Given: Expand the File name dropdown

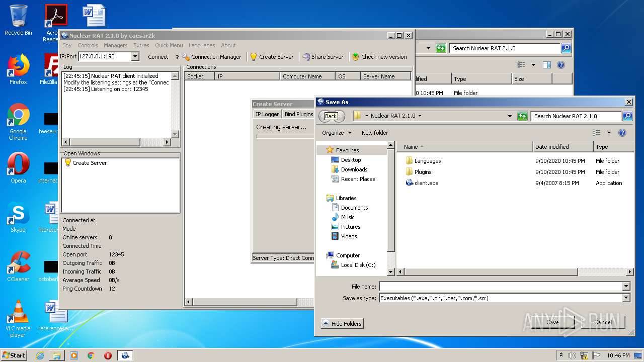Looking at the screenshot, I should 626,287.
